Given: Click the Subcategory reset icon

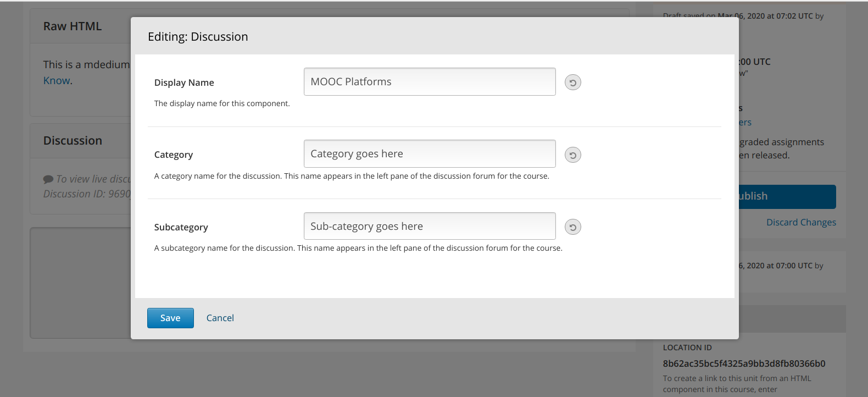Looking at the screenshot, I should [572, 227].
